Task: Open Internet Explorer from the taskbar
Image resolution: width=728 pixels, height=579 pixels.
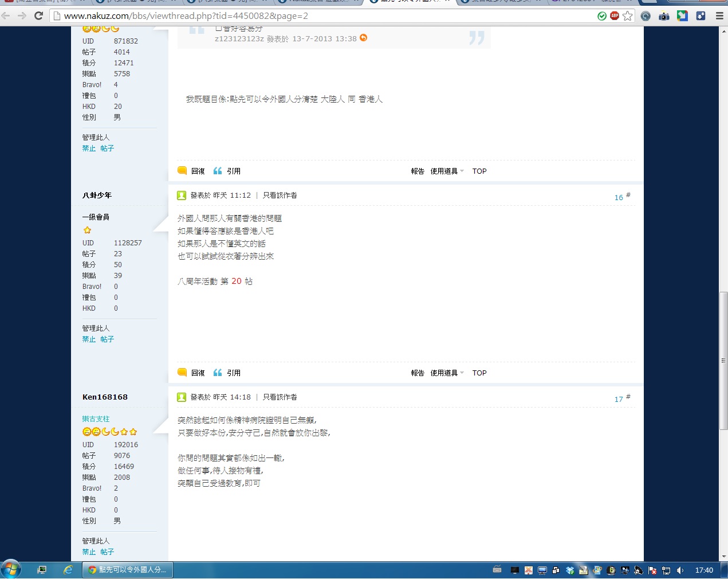Action: pyautogui.click(x=68, y=570)
